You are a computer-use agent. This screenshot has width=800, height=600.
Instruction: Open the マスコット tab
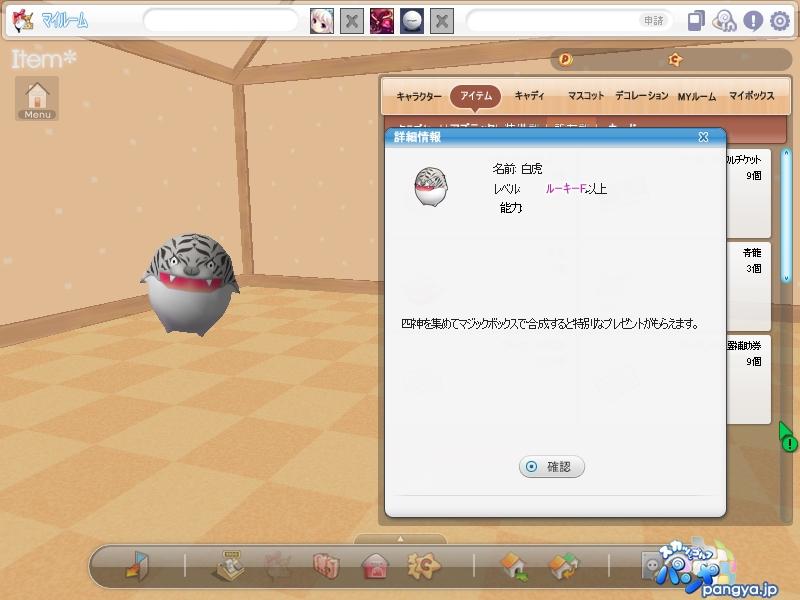(586, 96)
